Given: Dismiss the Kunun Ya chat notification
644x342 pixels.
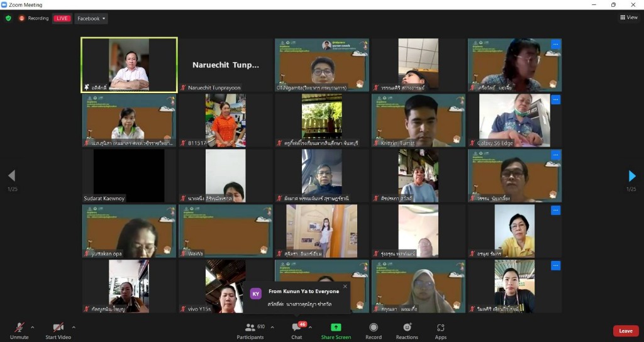Looking at the screenshot, I should pos(345,286).
